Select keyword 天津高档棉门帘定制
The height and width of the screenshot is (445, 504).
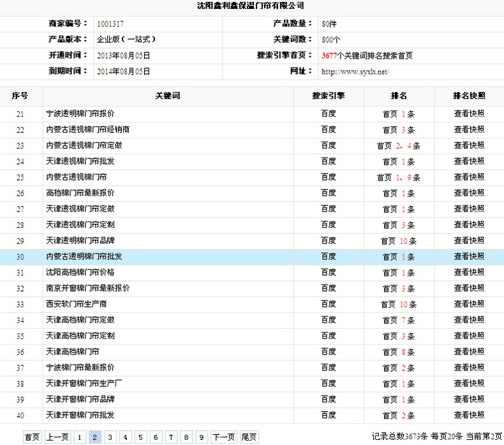80,336
